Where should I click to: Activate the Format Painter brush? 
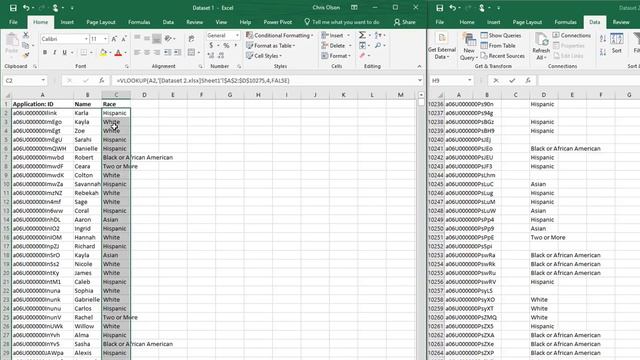[x=26, y=55]
